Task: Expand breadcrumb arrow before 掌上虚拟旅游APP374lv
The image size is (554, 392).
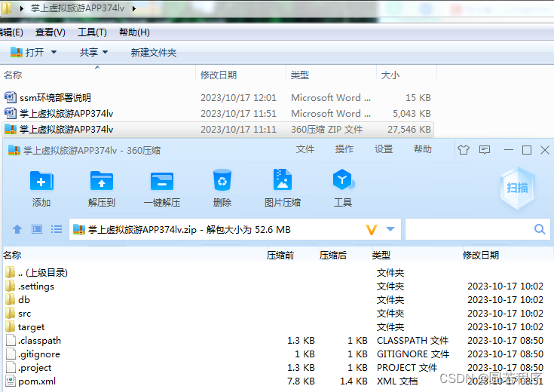Action: point(22,8)
